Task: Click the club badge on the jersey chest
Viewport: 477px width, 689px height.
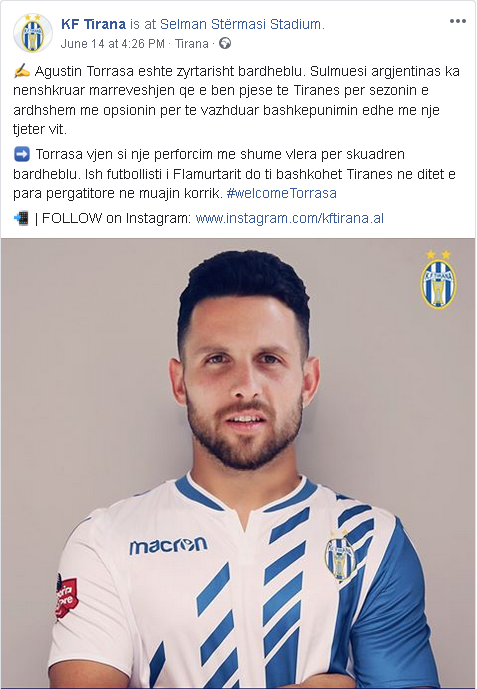Action: point(340,557)
